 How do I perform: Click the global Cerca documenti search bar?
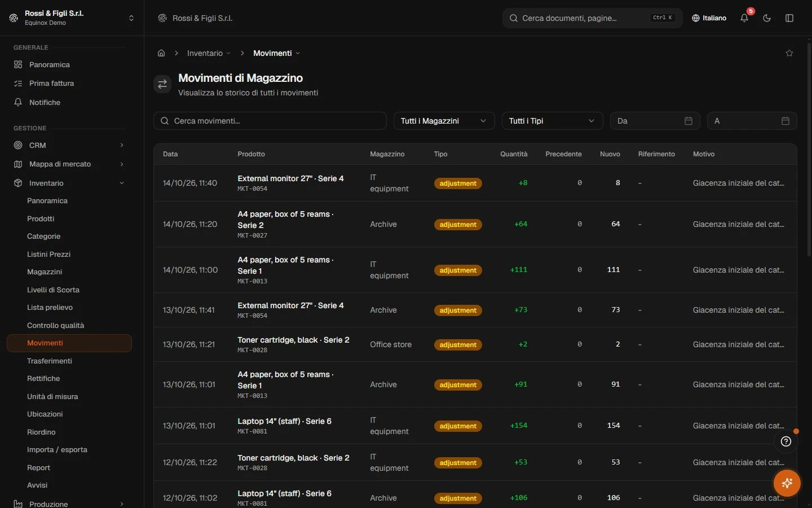point(592,18)
